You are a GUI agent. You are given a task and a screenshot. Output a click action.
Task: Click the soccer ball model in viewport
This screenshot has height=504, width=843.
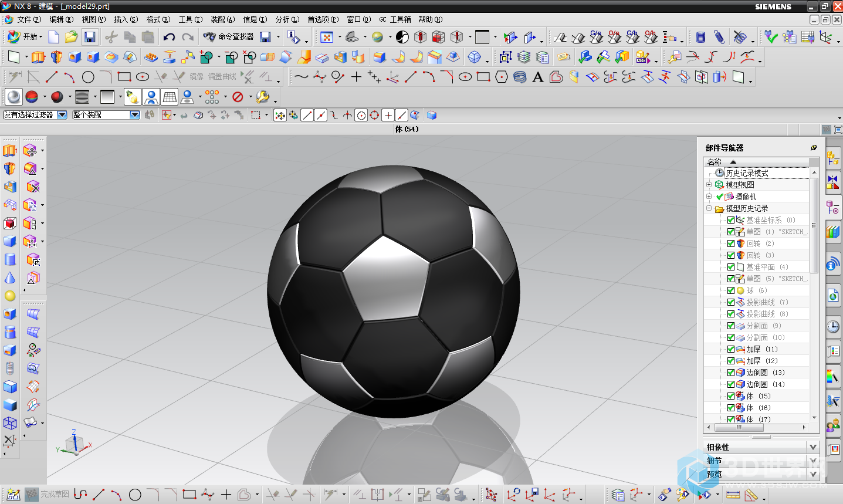(x=394, y=292)
